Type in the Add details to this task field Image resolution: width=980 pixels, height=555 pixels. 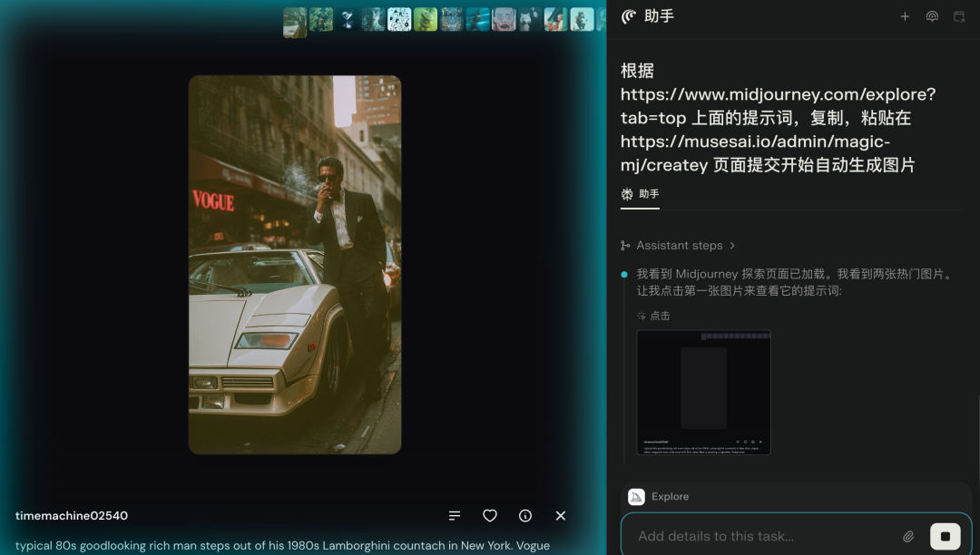pyautogui.click(x=762, y=536)
